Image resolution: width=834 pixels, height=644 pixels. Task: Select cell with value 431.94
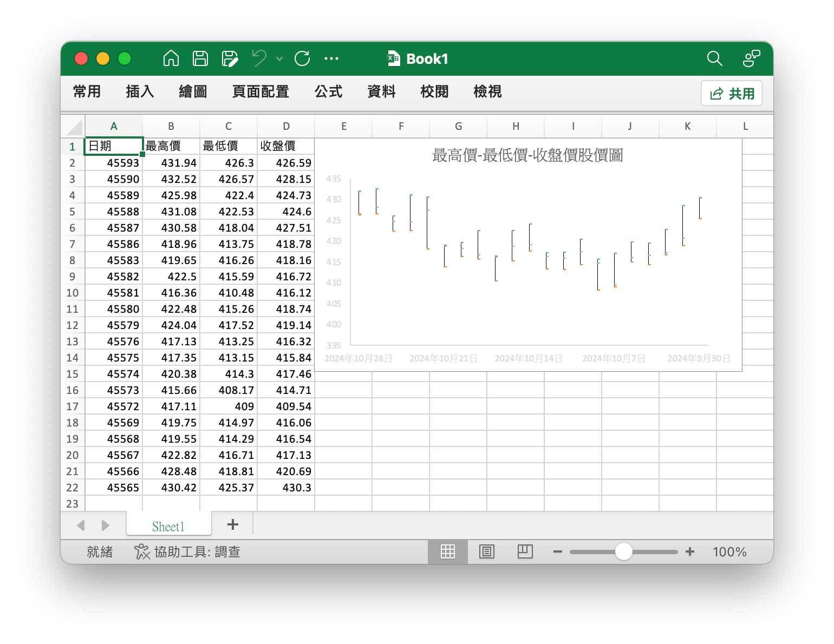pos(171,163)
